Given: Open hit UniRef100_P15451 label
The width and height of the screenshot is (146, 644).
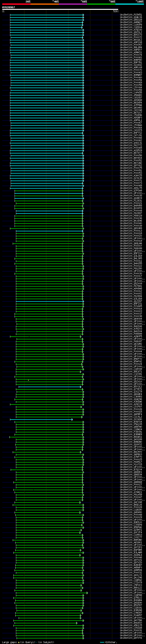Looking at the screenshot, I should click(x=131, y=15).
